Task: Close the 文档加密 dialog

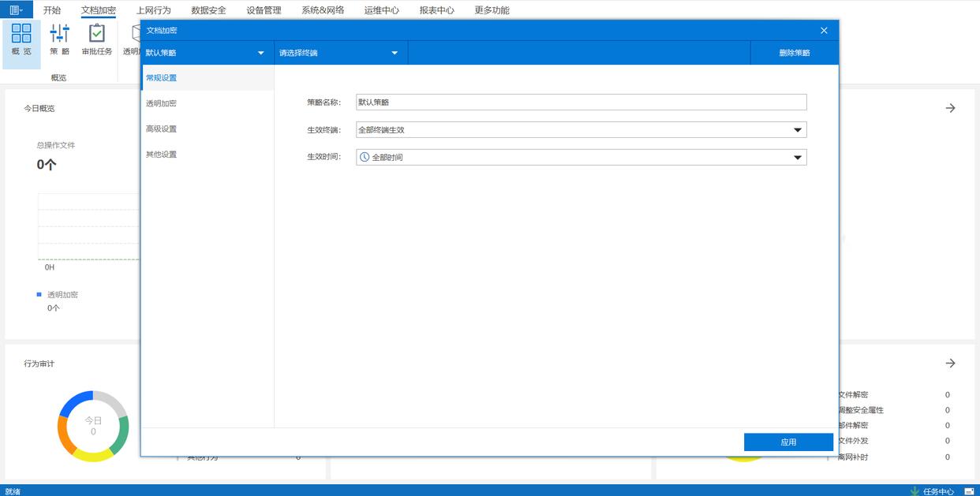Action: click(x=824, y=31)
